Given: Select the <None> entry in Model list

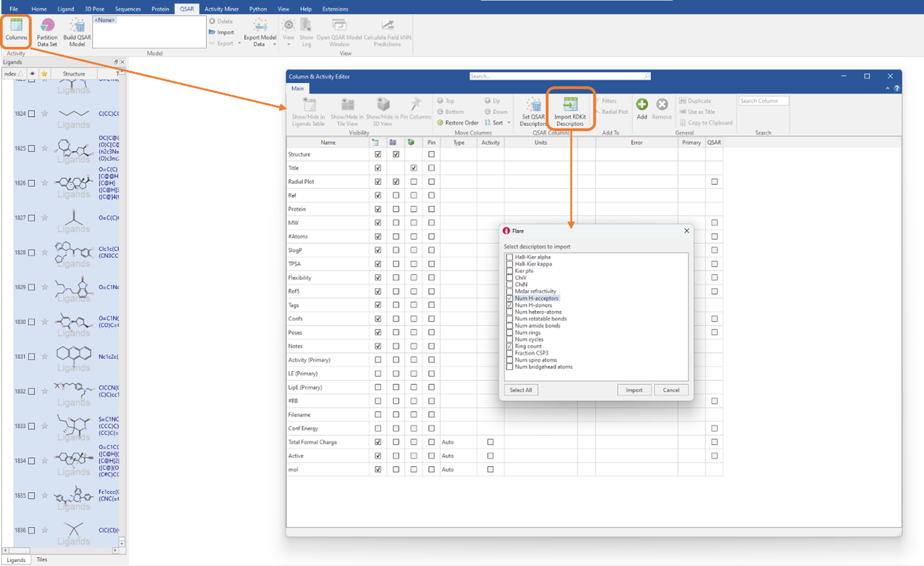Looking at the screenshot, I should click(105, 20).
